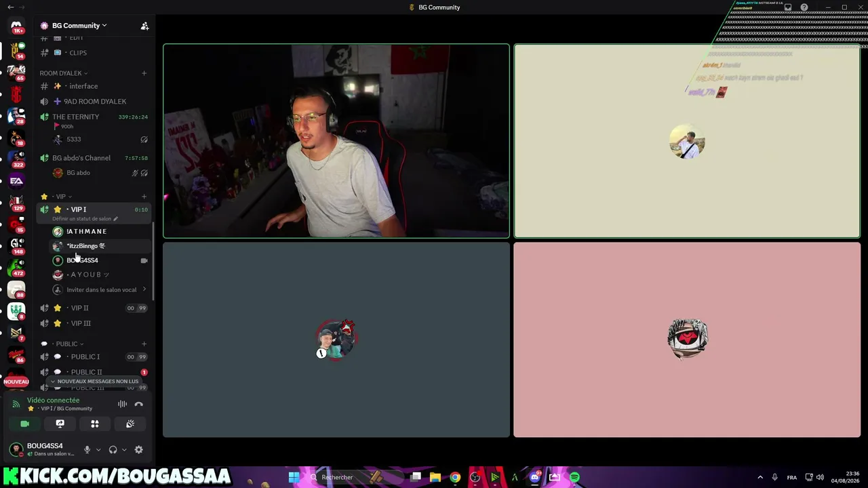Open Discord from the taskbar

point(535,477)
